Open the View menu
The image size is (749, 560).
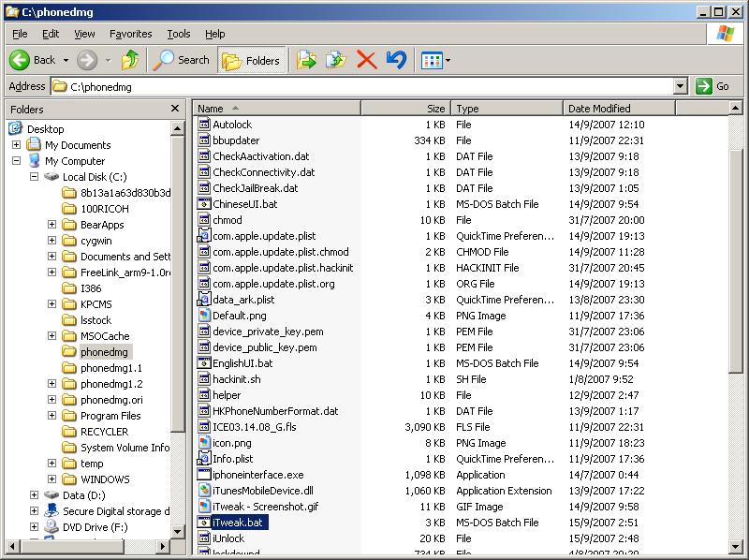coord(84,34)
